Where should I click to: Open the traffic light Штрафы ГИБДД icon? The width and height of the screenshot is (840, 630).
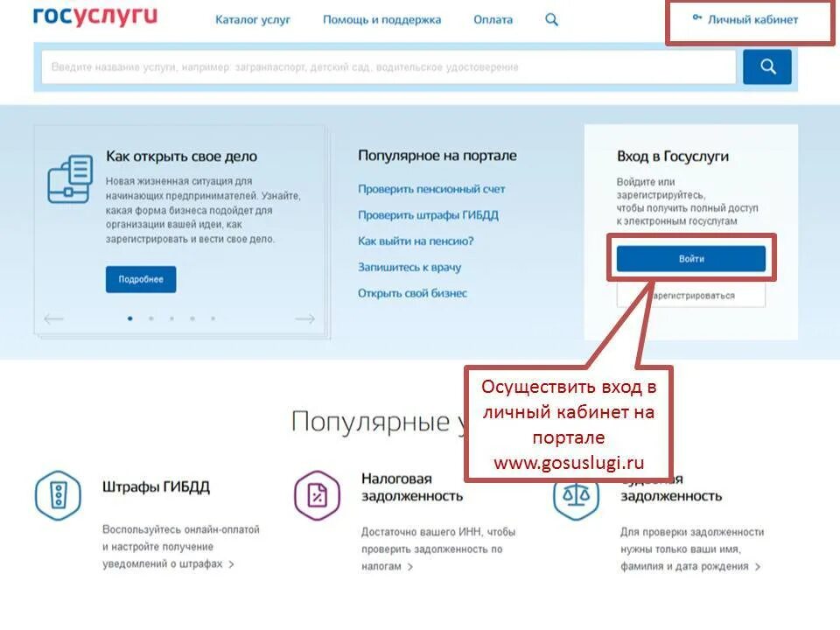(58, 495)
